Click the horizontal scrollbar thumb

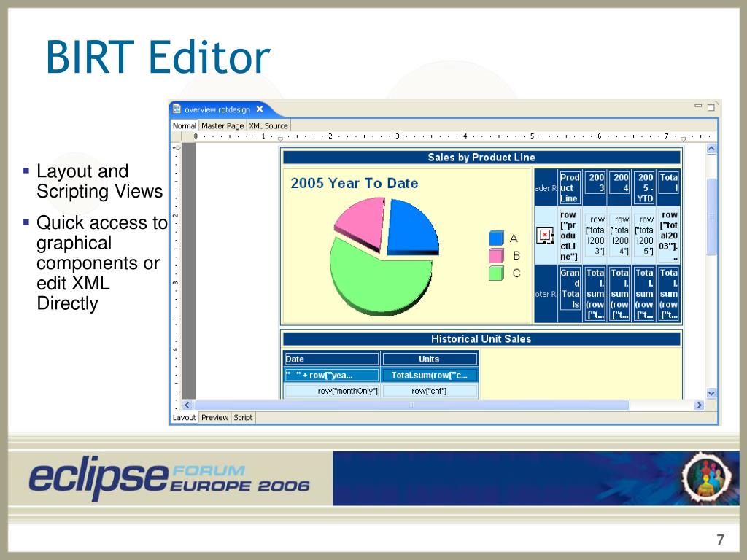pyautogui.click(x=411, y=405)
